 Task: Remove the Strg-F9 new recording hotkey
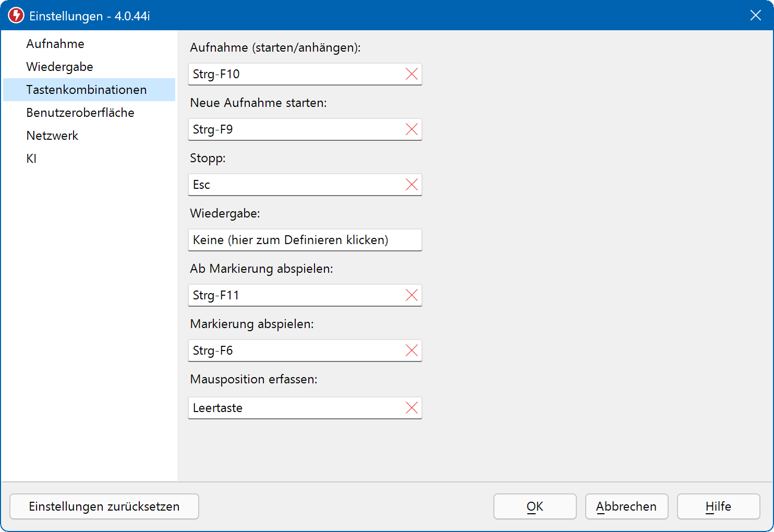coord(412,129)
